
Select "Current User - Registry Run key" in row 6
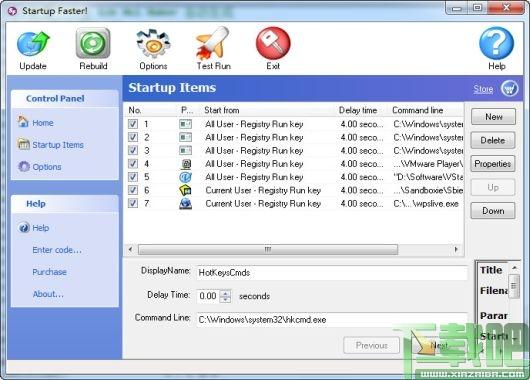(263, 190)
